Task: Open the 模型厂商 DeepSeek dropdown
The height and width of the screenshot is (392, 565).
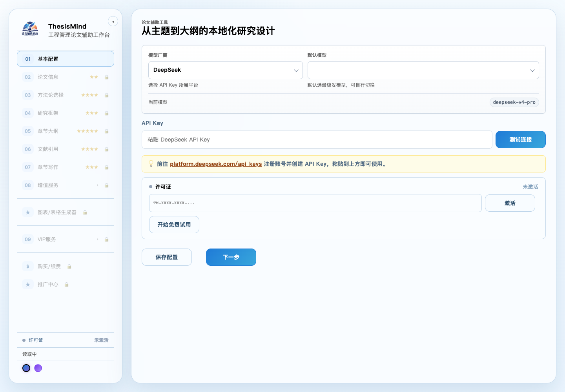Action: tap(226, 70)
